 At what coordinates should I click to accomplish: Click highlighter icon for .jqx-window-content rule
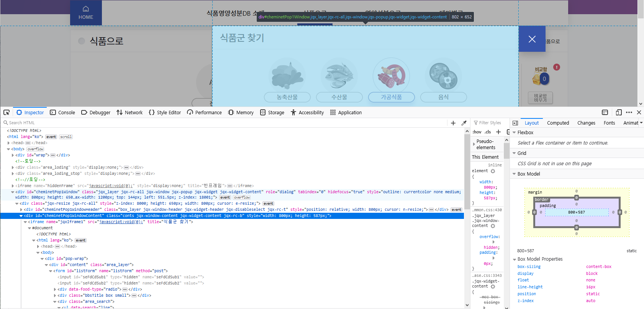click(x=493, y=226)
